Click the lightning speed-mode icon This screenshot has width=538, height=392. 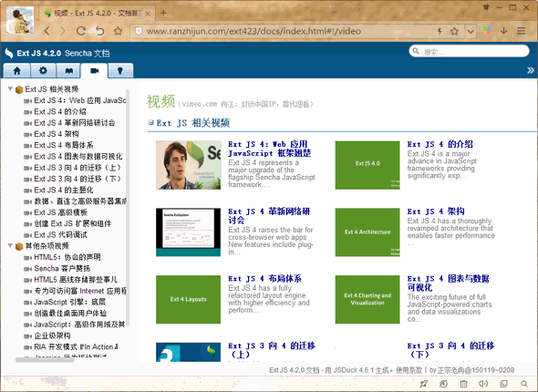point(440,31)
